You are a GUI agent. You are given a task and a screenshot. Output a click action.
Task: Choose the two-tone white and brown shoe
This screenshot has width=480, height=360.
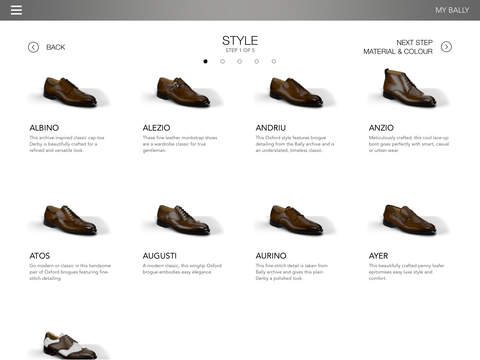pos(70,346)
